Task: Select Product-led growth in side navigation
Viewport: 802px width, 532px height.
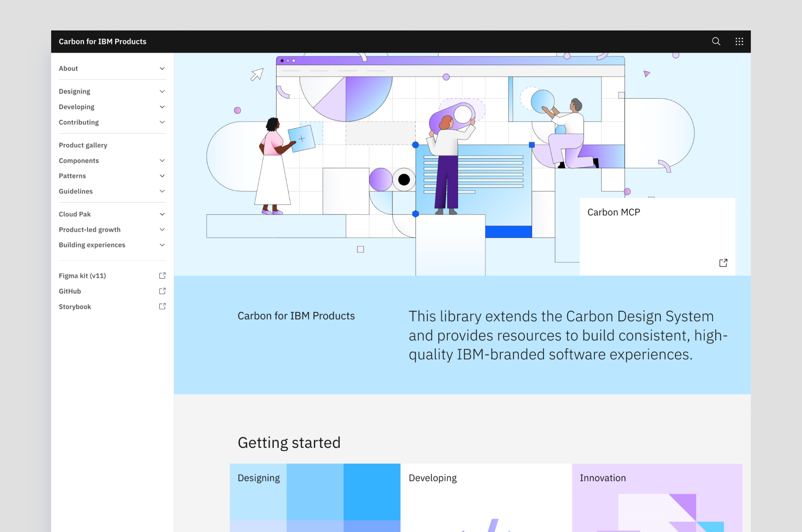Action: point(112,229)
